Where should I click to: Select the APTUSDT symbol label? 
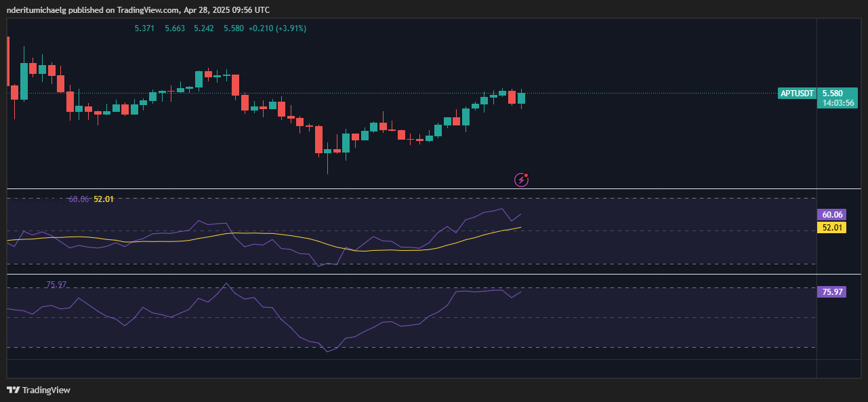point(796,93)
